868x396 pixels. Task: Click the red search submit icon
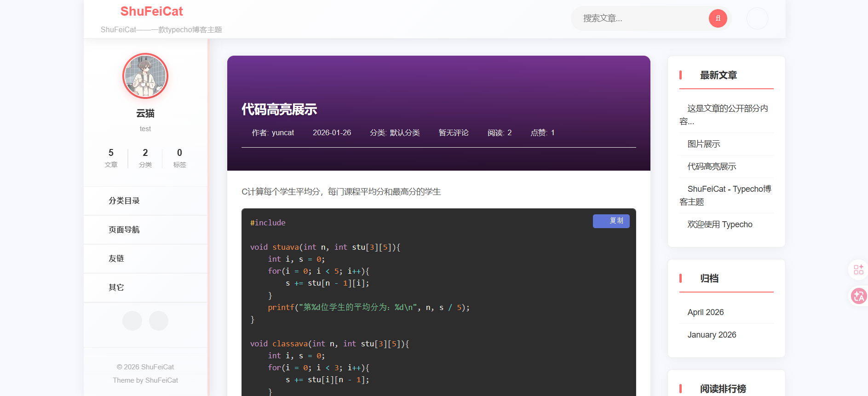click(718, 18)
